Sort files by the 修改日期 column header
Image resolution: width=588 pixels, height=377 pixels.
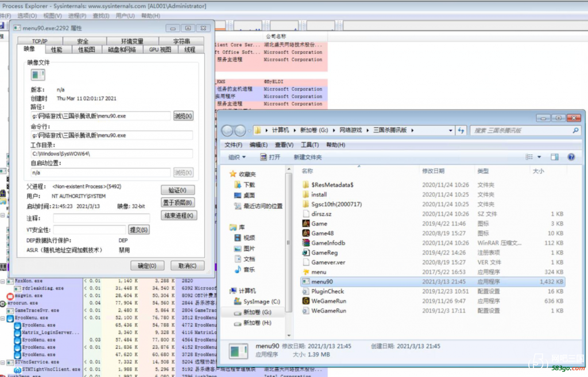coord(433,171)
